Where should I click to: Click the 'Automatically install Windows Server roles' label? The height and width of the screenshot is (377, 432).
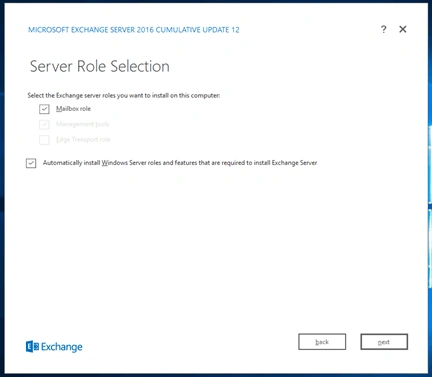pos(180,163)
